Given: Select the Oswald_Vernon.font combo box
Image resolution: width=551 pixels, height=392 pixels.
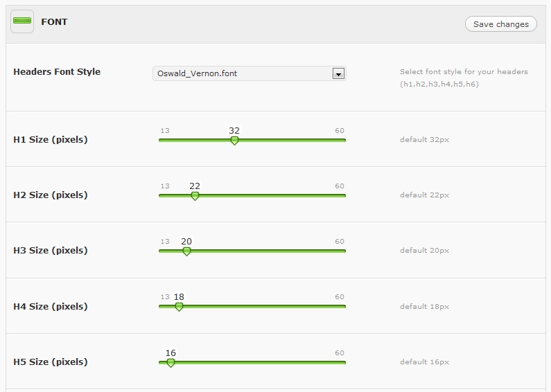Looking at the screenshot, I should 243,73.
